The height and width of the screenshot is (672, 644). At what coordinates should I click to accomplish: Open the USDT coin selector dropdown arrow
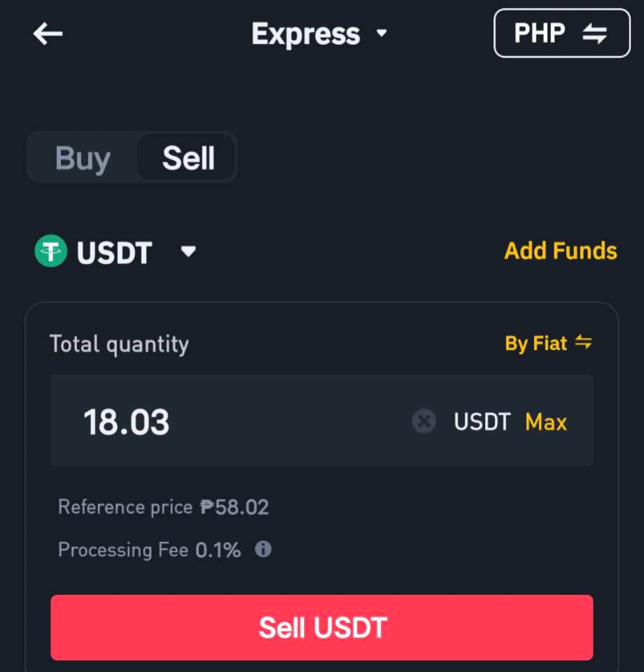click(x=188, y=251)
